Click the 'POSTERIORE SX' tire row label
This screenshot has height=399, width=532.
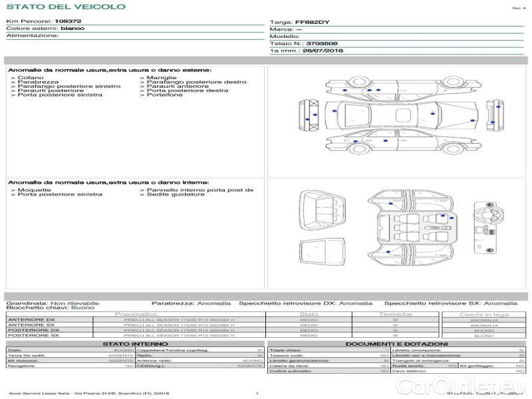coord(34,335)
